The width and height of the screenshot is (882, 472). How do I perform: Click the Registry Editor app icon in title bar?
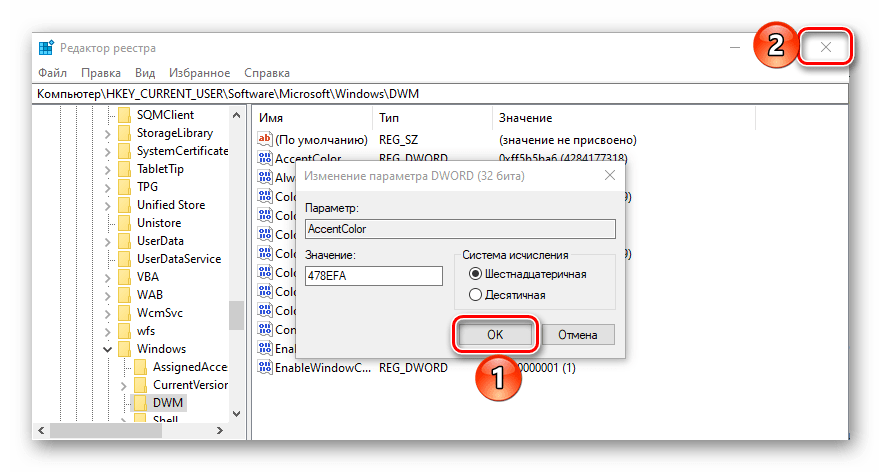[x=46, y=48]
